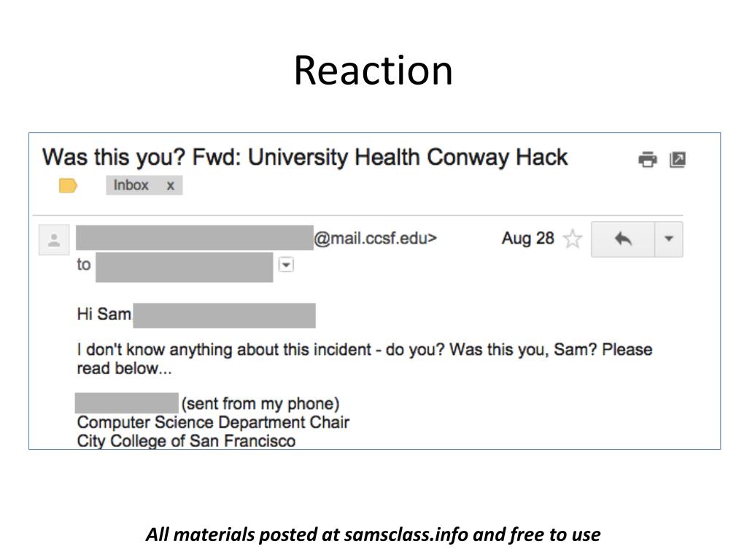Click the Inbox label tag
747x560 pixels.
click(x=131, y=185)
